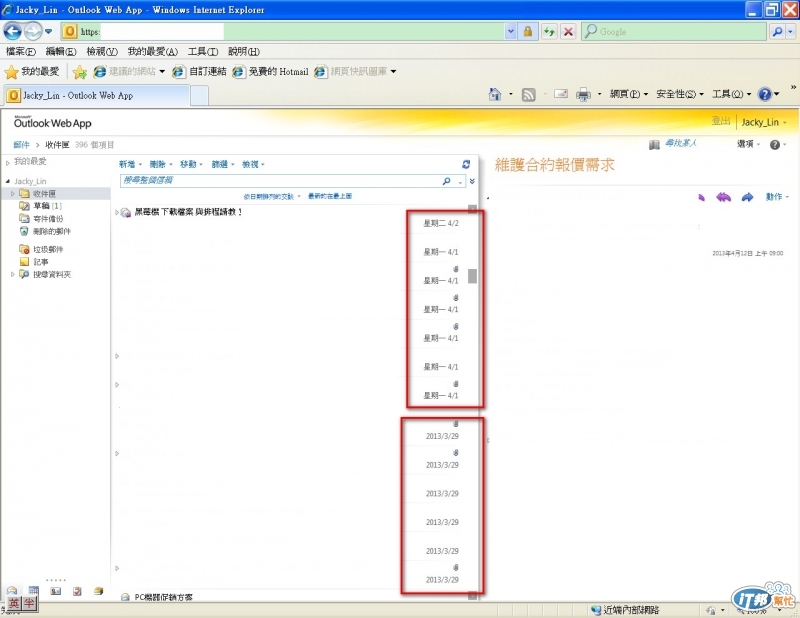800x618 pixels.
Task: Click the mail list vertical scrollbar thumb
Action: [472, 276]
